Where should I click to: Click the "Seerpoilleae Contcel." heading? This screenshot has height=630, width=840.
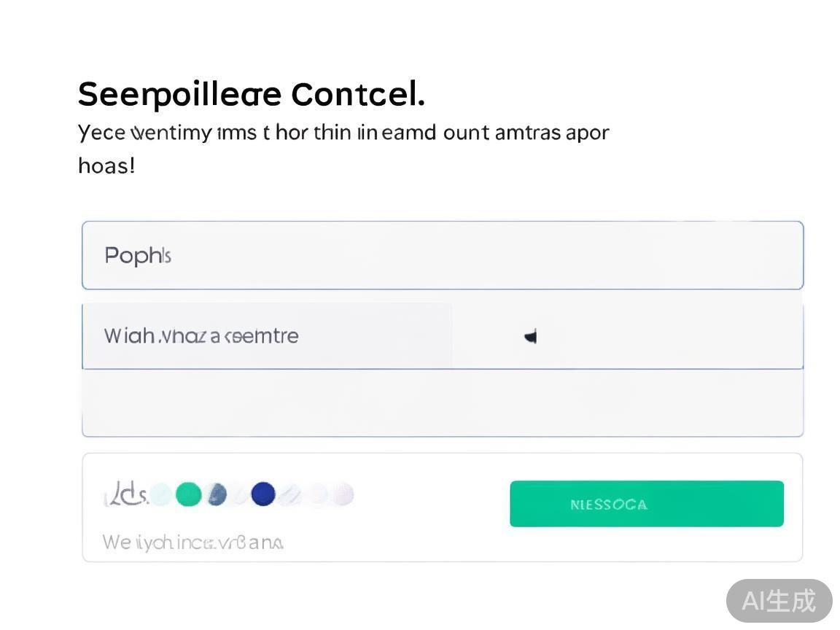tap(251, 94)
